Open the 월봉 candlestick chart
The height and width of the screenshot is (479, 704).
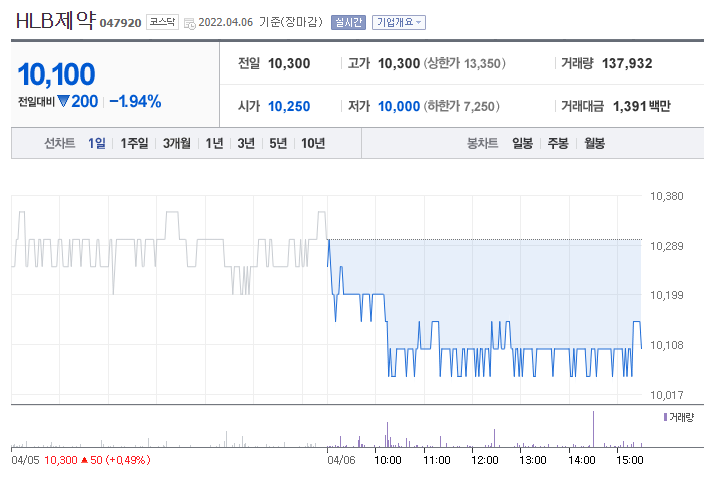[x=594, y=143]
